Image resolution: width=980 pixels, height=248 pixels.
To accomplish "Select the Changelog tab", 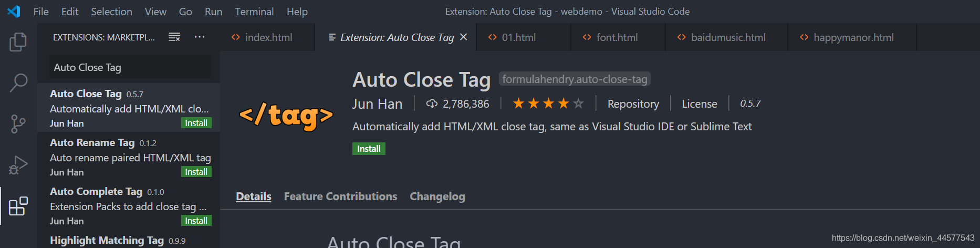I will click(437, 197).
